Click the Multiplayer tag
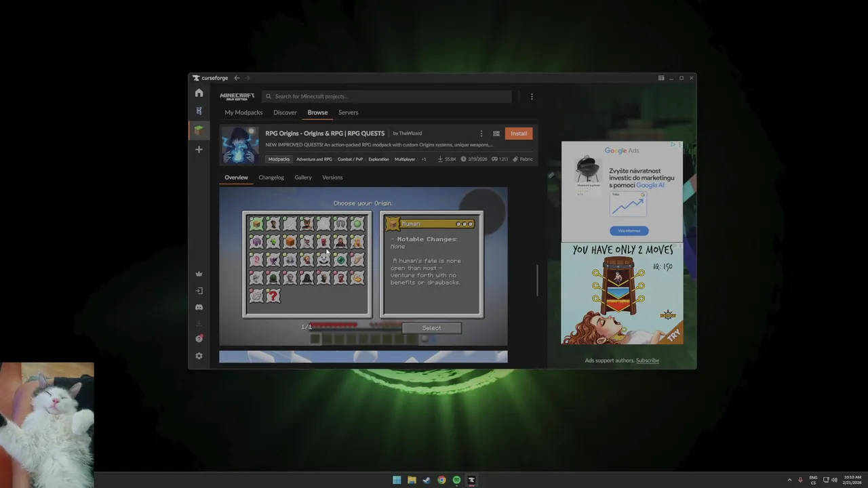The image size is (868, 488). point(405,159)
